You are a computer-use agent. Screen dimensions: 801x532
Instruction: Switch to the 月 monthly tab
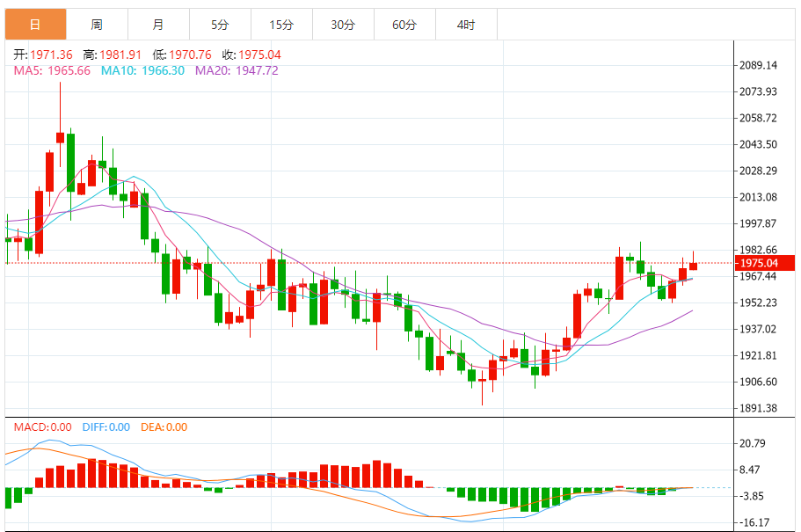coord(158,24)
